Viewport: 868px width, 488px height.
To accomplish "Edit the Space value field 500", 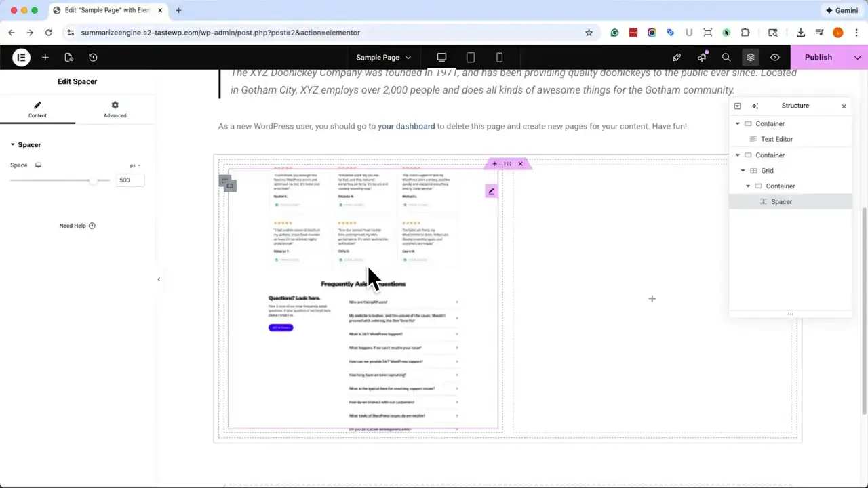I will pyautogui.click(x=130, y=180).
